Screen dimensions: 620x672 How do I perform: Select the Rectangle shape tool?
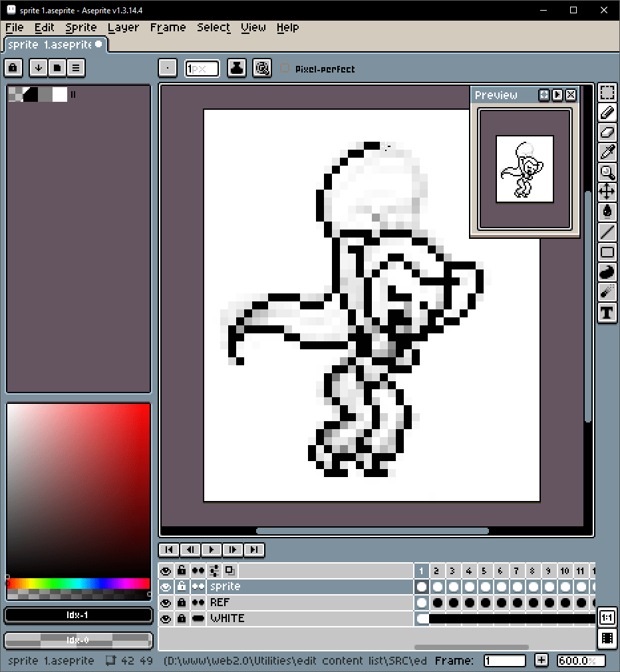(607, 252)
